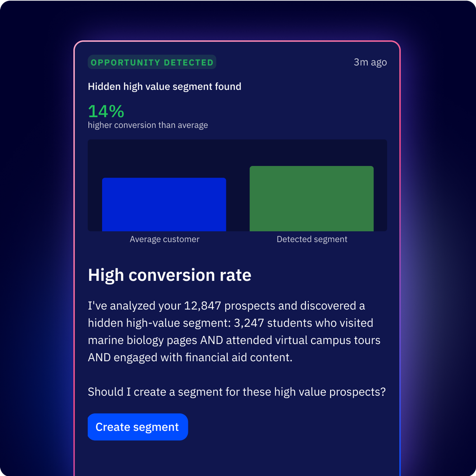Click the Should I create a segment question
This screenshot has width=476, height=476.
237,392
